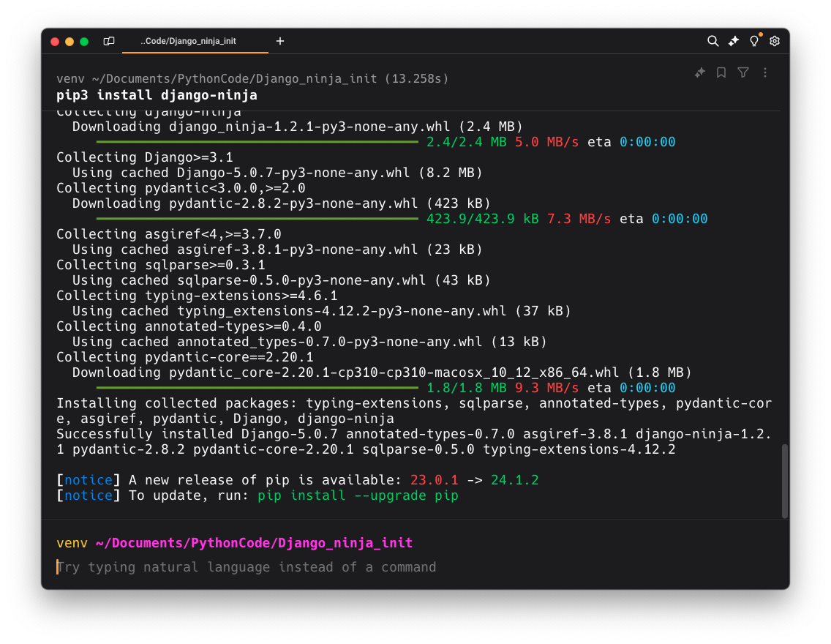The width and height of the screenshot is (831, 644).
Task: Open a new tab with plus icon
Action: click(279, 42)
